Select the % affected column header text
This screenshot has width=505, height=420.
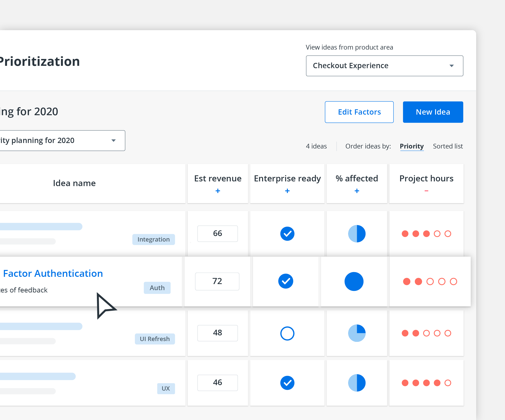[357, 178]
